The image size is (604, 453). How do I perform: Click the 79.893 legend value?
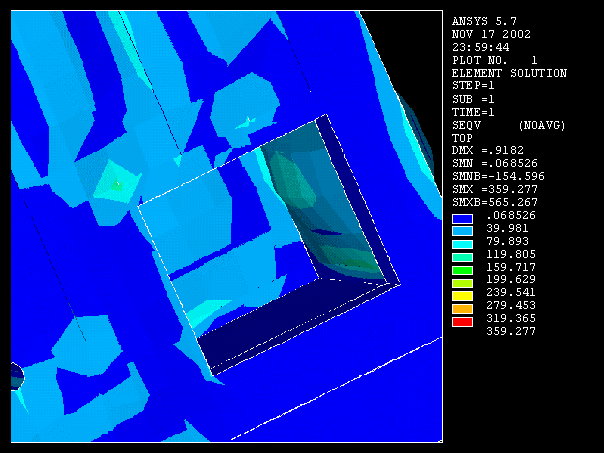(508, 242)
